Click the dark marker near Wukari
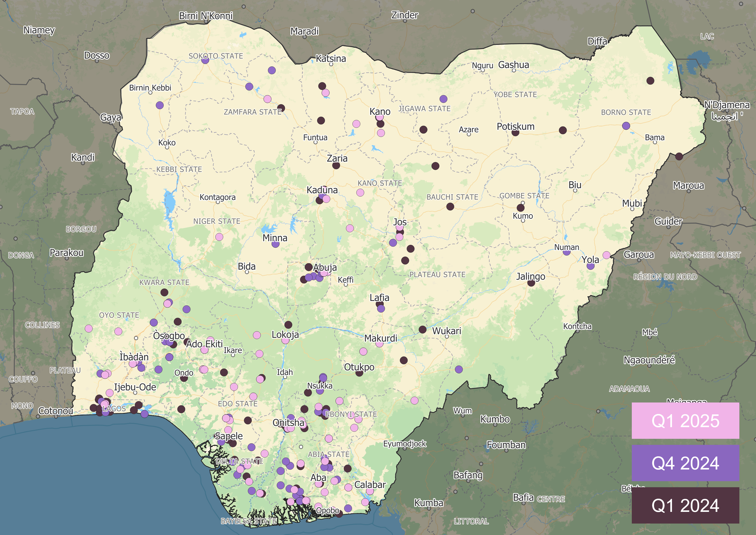 423,329
